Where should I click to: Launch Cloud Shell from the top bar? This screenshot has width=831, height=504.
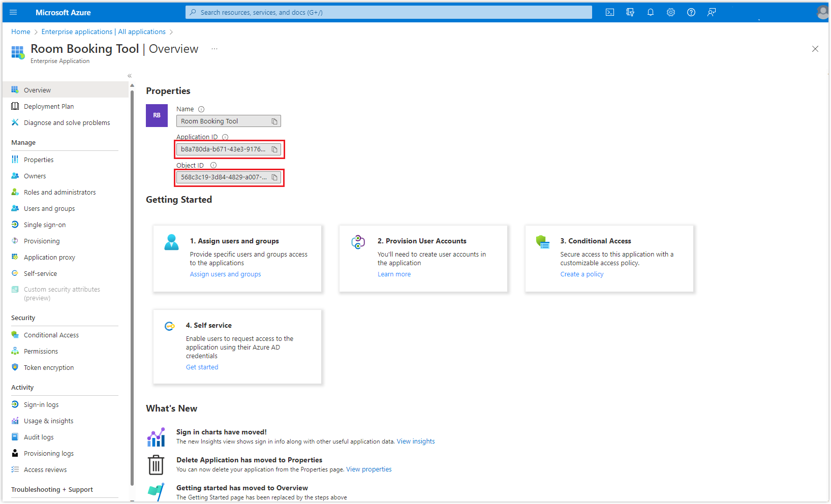coord(609,12)
